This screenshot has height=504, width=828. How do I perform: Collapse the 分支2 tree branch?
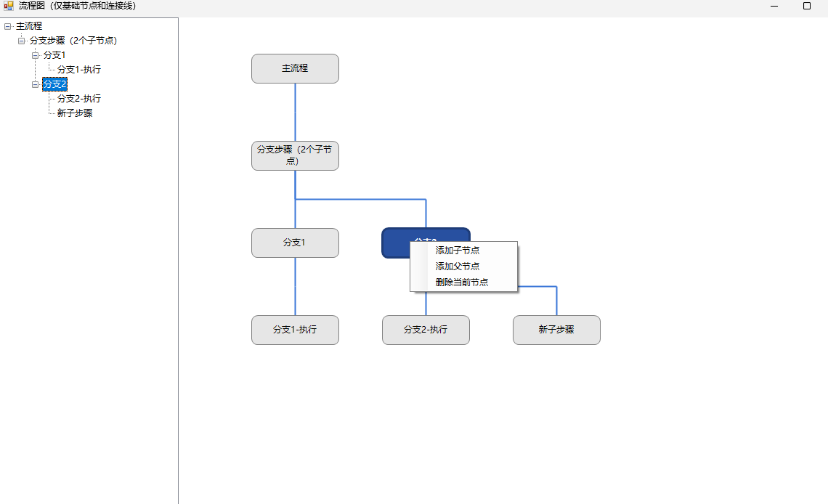coord(34,84)
